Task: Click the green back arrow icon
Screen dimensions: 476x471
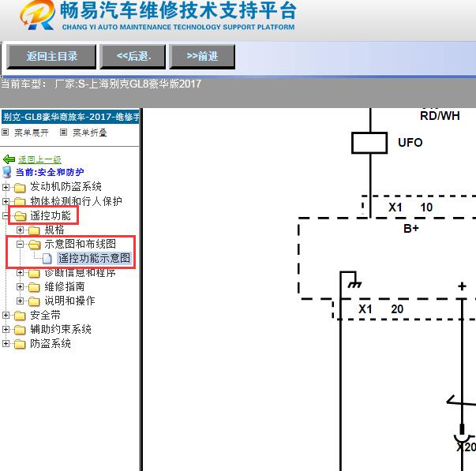Action: (x=9, y=159)
